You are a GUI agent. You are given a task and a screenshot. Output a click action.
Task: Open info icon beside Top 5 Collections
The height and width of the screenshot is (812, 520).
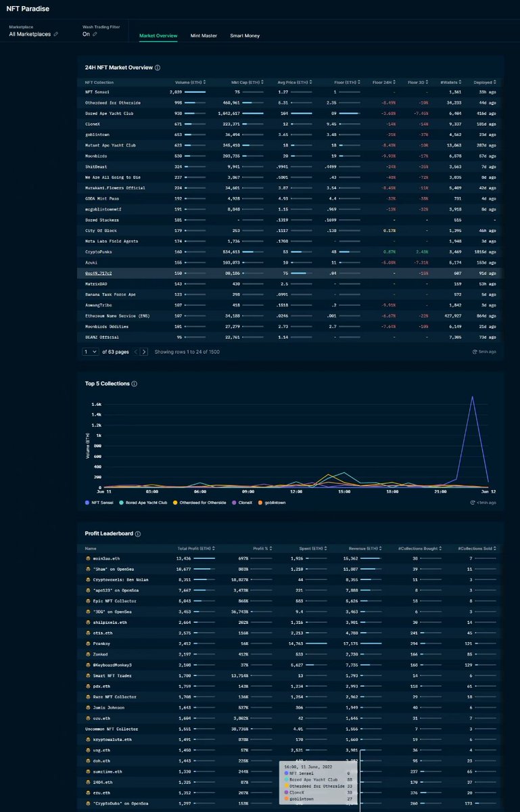135,384
